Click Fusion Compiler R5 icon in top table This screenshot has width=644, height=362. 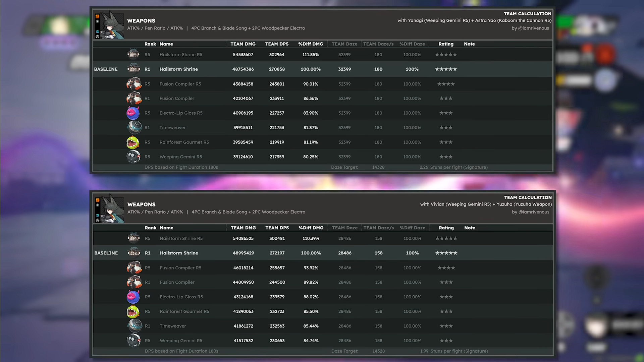pos(133,84)
